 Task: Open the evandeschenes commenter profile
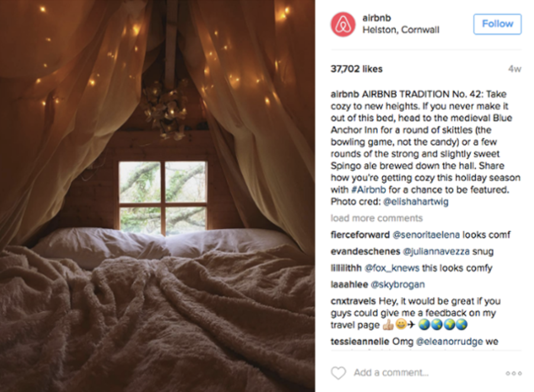(x=365, y=251)
